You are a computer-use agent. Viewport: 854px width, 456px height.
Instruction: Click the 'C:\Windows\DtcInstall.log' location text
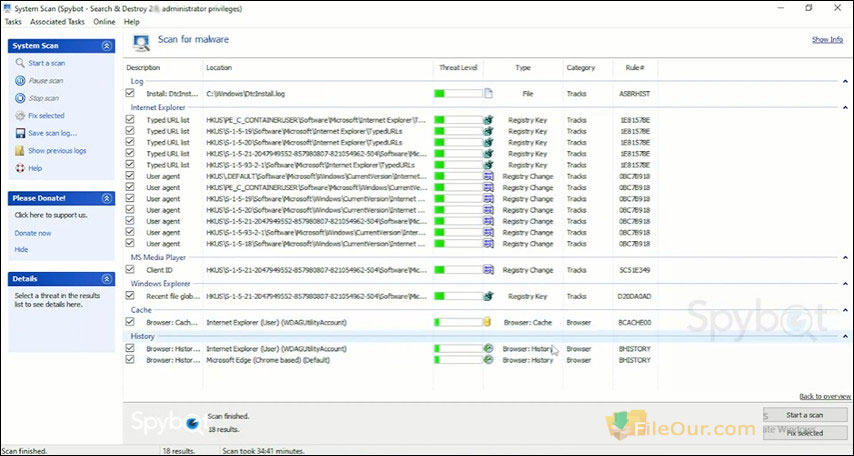click(x=246, y=94)
